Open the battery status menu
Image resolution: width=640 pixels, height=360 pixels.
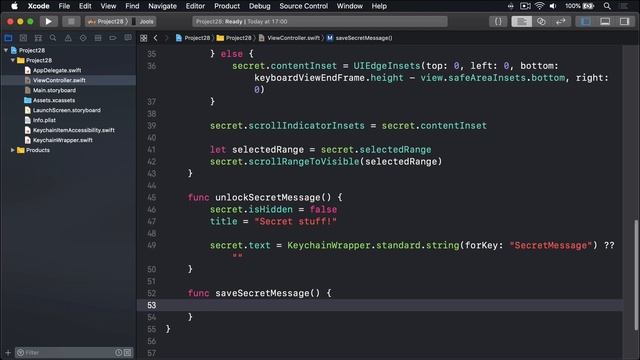click(580, 6)
